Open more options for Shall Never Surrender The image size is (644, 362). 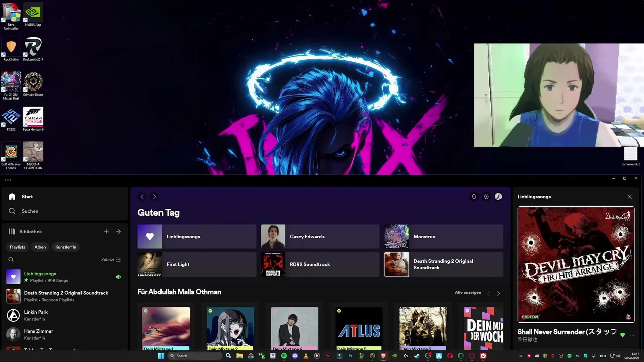point(632,335)
